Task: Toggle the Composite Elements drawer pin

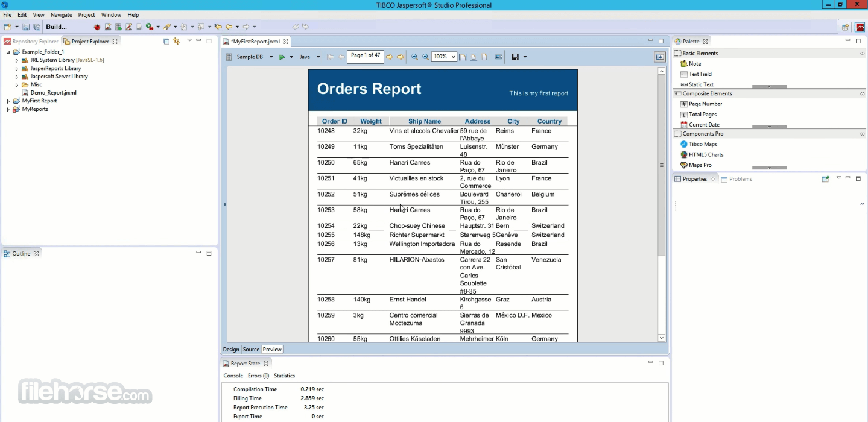Action: [x=863, y=94]
